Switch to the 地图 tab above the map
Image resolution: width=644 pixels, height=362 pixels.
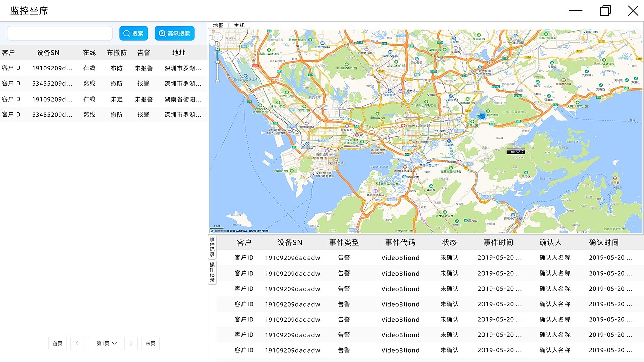click(218, 25)
